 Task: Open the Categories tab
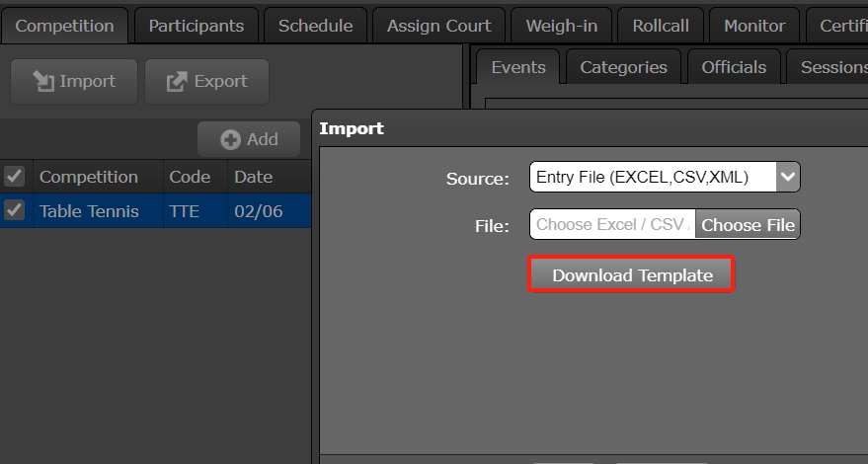point(623,67)
